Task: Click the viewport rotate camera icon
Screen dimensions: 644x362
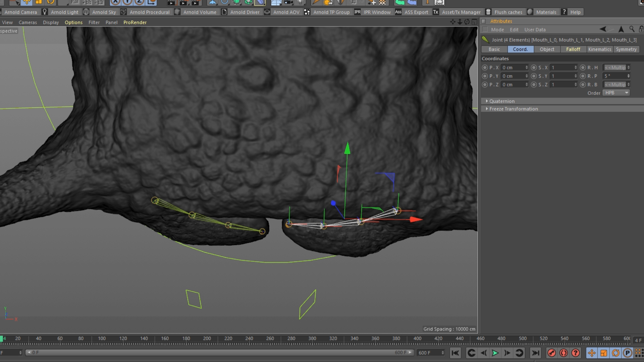Action: [x=467, y=22]
